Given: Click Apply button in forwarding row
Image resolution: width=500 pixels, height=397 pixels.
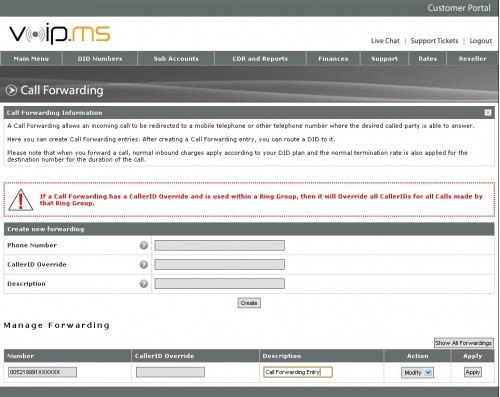Looking at the screenshot, I should (472, 372).
